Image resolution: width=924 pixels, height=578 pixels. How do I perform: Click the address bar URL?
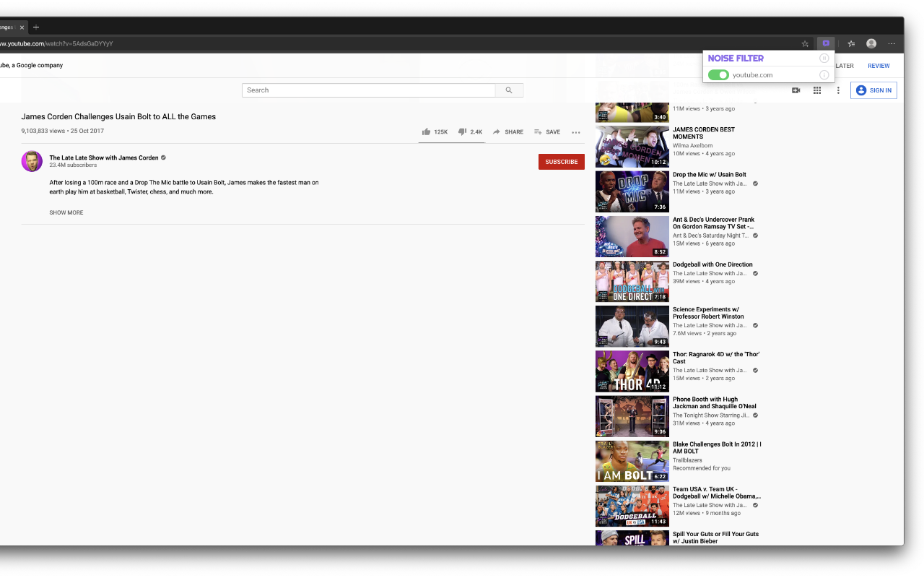point(56,43)
